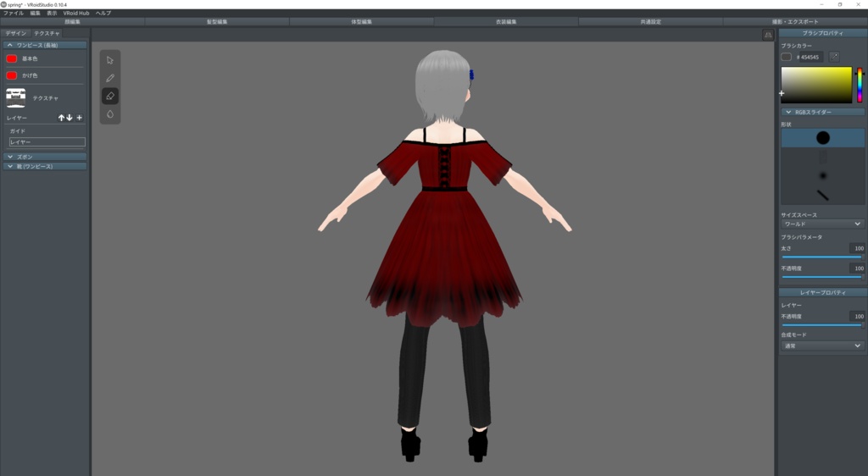Image resolution: width=868 pixels, height=476 pixels.
Task: Pick color with the eyedropper icon
Action: tap(834, 57)
